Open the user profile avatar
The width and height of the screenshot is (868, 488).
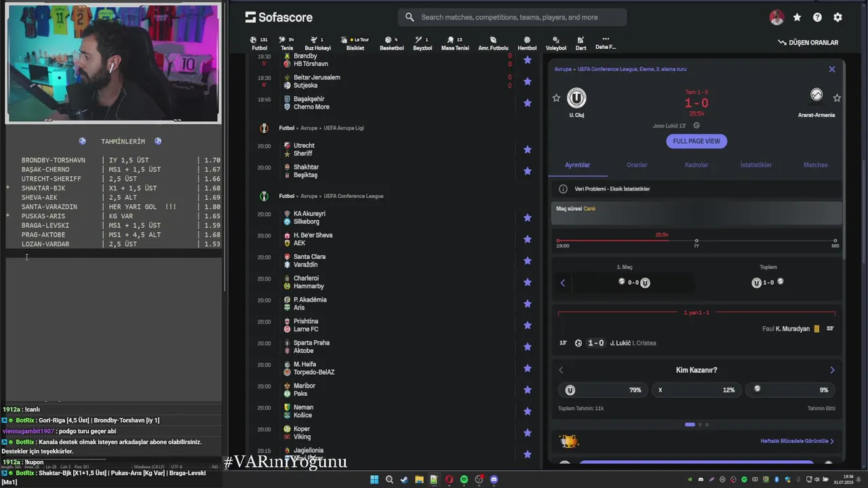click(x=776, y=18)
